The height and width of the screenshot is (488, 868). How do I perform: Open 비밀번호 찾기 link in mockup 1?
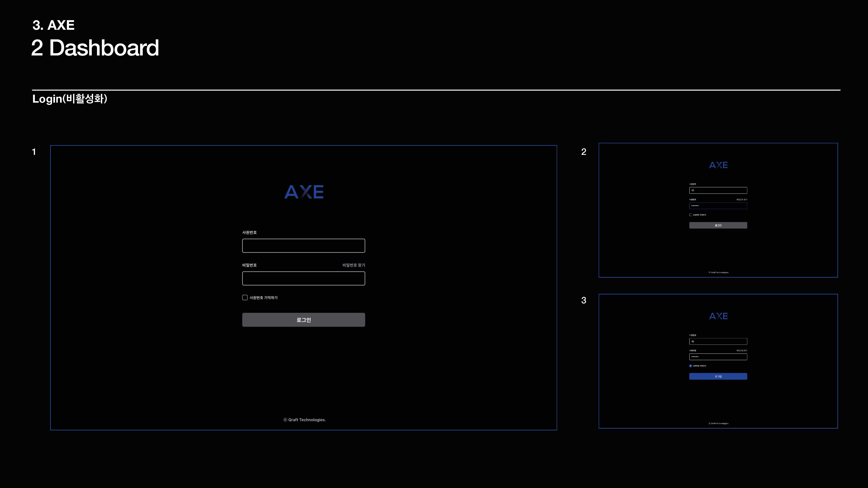[x=353, y=265]
